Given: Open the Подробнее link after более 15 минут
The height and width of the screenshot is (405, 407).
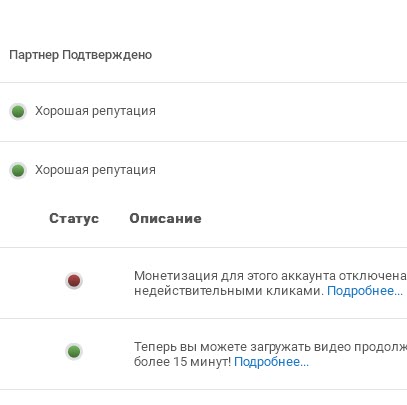Looking at the screenshot, I should pyautogui.click(x=271, y=362).
